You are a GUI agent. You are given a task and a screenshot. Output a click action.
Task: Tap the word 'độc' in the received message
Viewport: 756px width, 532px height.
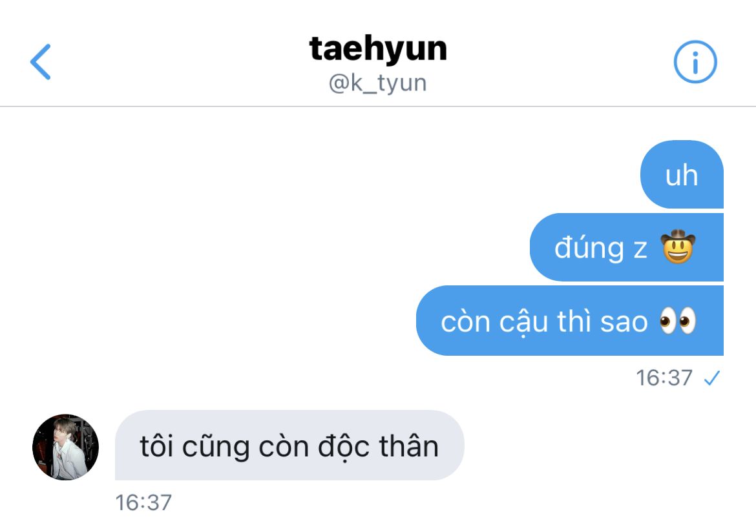[x=344, y=447]
